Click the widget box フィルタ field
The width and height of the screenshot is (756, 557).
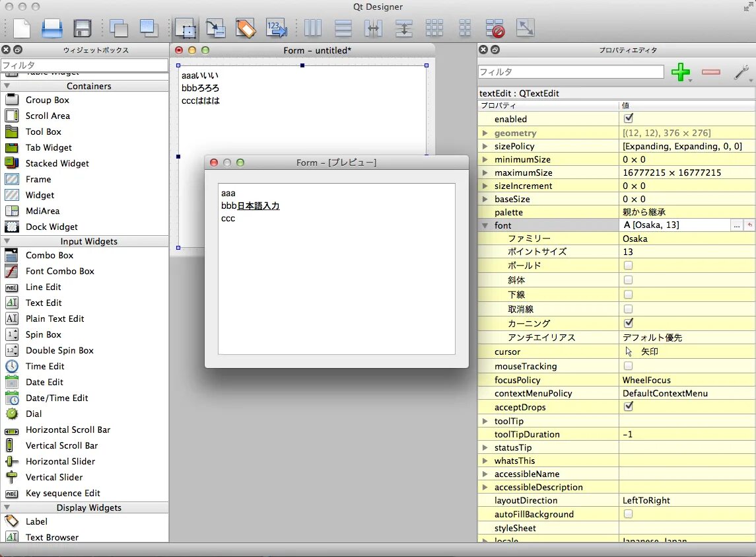[x=85, y=65]
